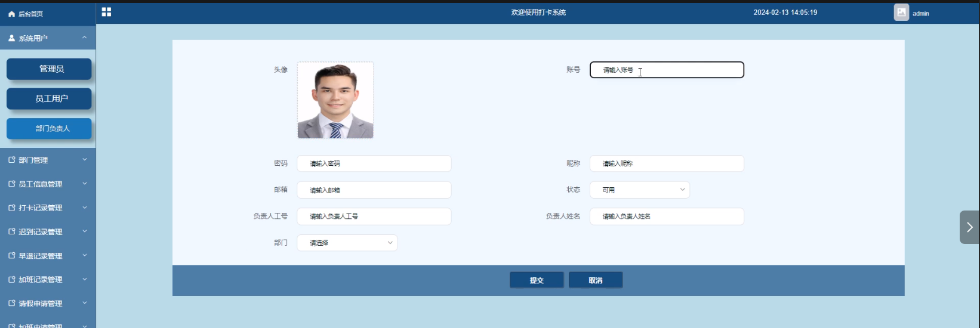Image resolution: width=980 pixels, height=328 pixels.
Task: Open the right-edge arrow panel handle
Action: [969, 227]
